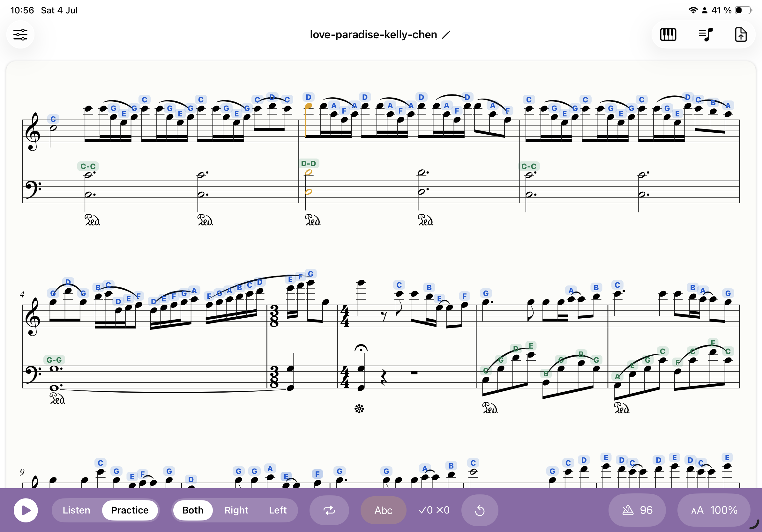Choose Both hands option
762x532 pixels.
193,510
